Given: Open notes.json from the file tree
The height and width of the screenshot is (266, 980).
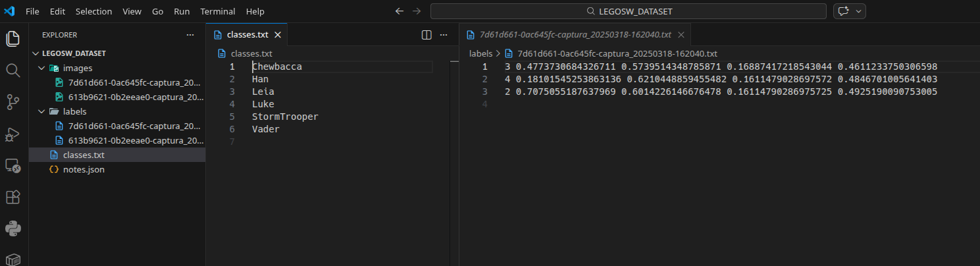Looking at the screenshot, I should pyautogui.click(x=84, y=169).
